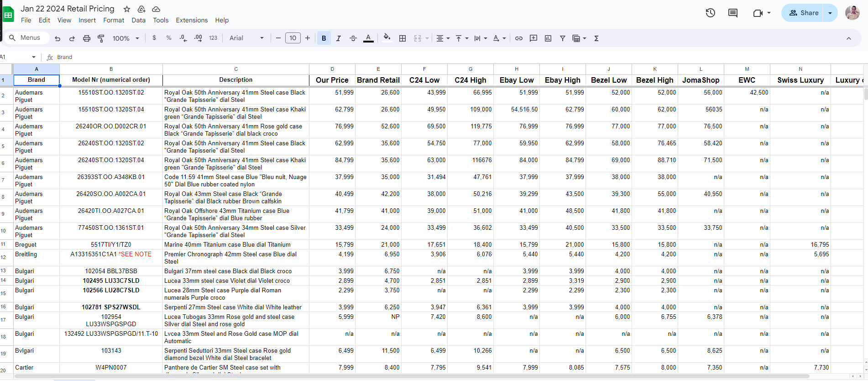Open the Extensions menu
Viewport: 868px width, 381px height.
pos(192,20)
